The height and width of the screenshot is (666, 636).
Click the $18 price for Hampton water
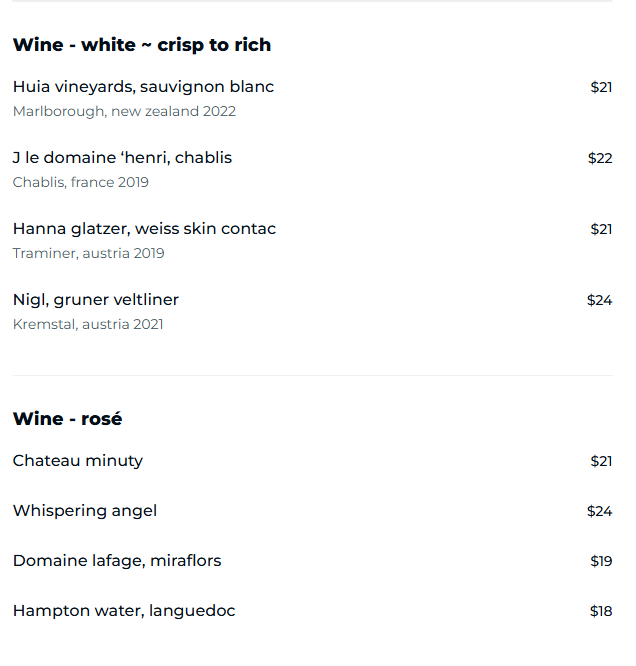click(x=601, y=611)
